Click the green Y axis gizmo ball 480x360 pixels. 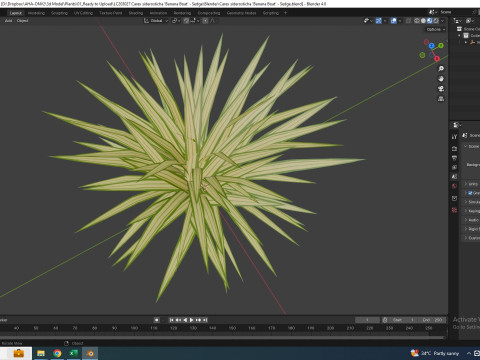(441, 45)
